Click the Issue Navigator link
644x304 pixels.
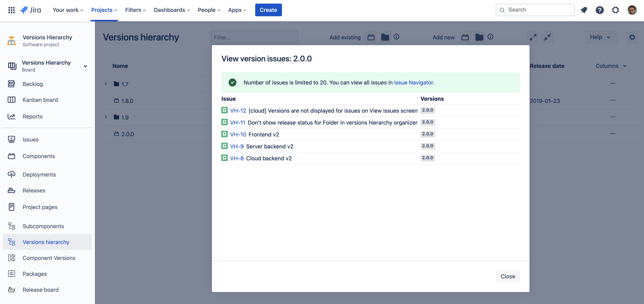pyautogui.click(x=413, y=82)
